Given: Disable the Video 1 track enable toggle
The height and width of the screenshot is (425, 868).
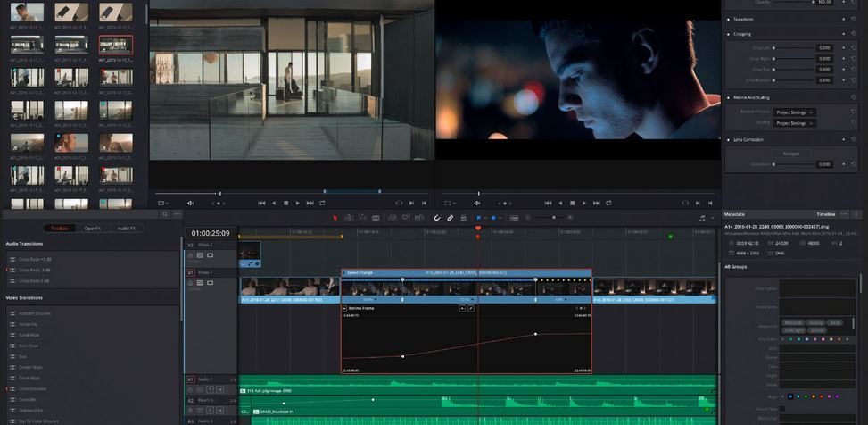Looking at the screenshot, I should [210, 283].
